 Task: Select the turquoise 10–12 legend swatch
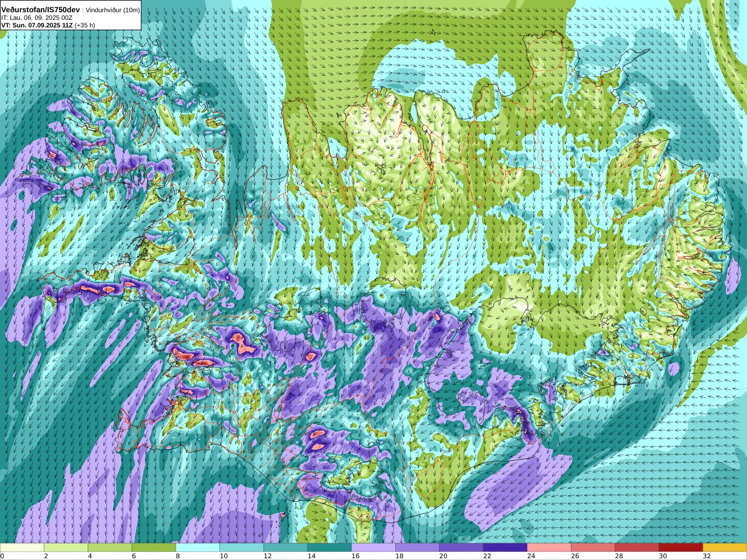242,548
